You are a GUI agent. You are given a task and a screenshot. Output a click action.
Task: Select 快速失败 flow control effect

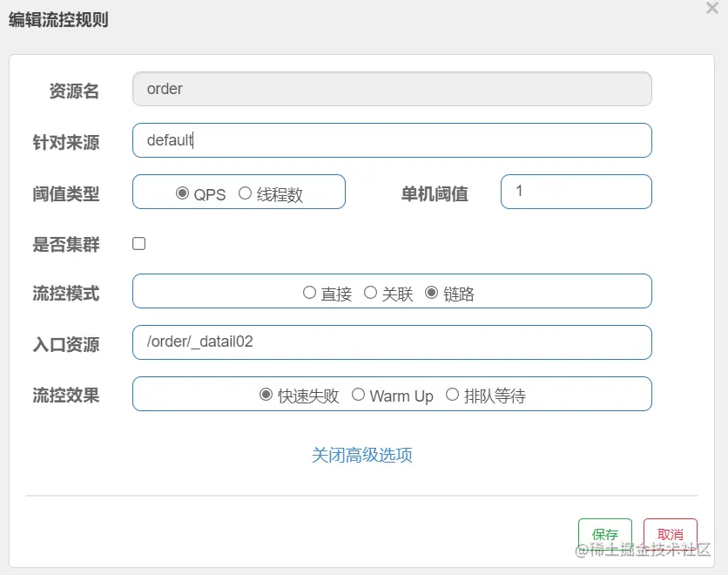pos(266,395)
